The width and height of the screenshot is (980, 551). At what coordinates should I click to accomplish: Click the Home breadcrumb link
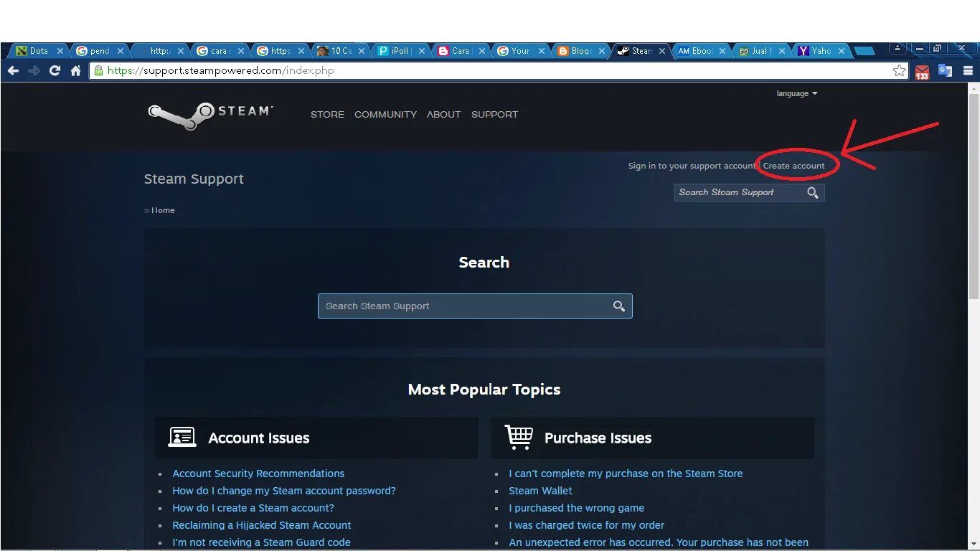point(163,210)
